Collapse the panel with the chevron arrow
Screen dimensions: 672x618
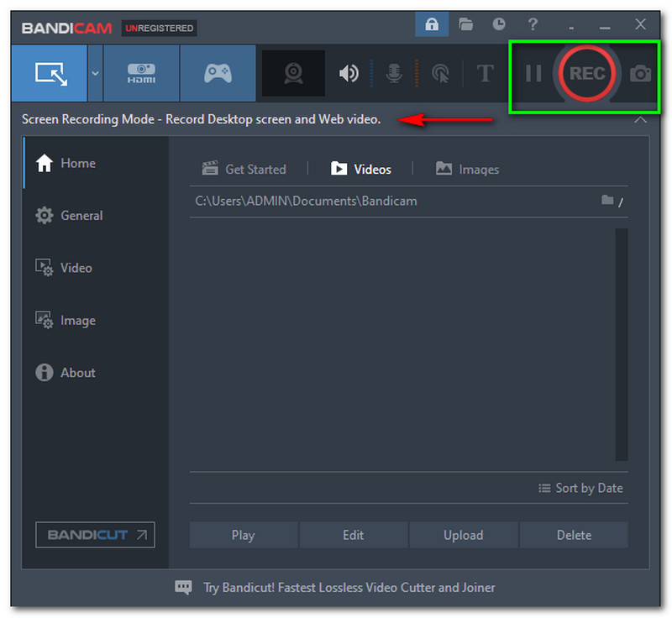point(640,120)
